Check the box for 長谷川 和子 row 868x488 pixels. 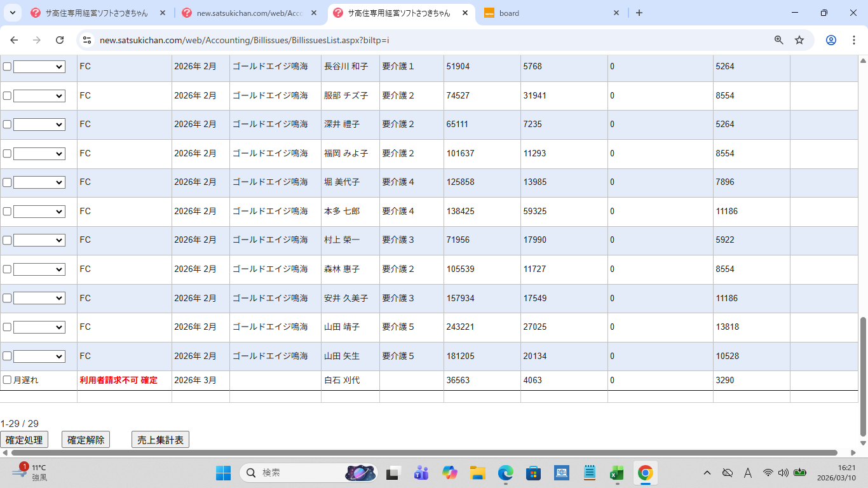click(x=7, y=67)
